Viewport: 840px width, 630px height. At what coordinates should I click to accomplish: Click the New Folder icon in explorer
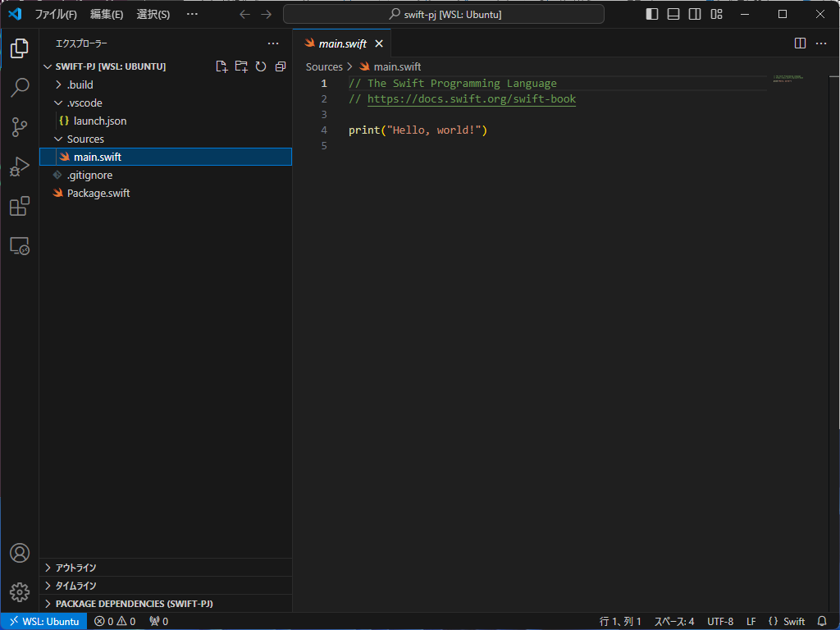(241, 66)
